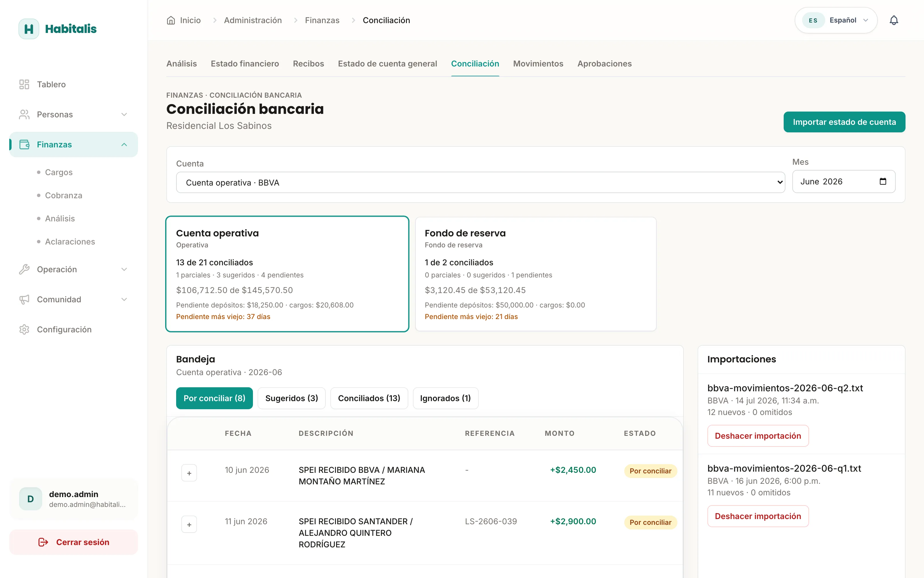
Task: Click file name bbva-movimientos-2026-06-q1.txt
Action: click(x=784, y=468)
